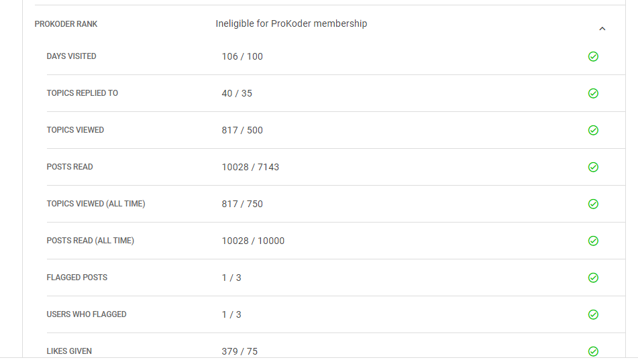
Task: Click the 379 / 75 Likes Given value
Action: 240,351
